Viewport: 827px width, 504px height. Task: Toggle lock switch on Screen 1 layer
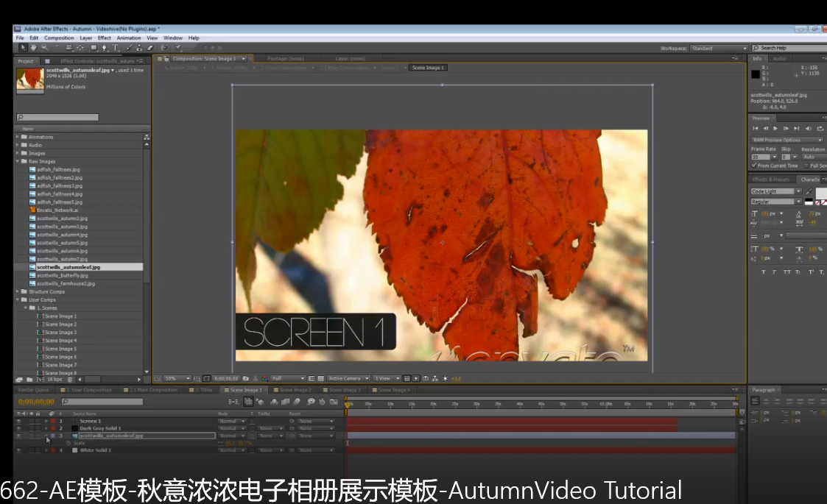click(38, 422)
